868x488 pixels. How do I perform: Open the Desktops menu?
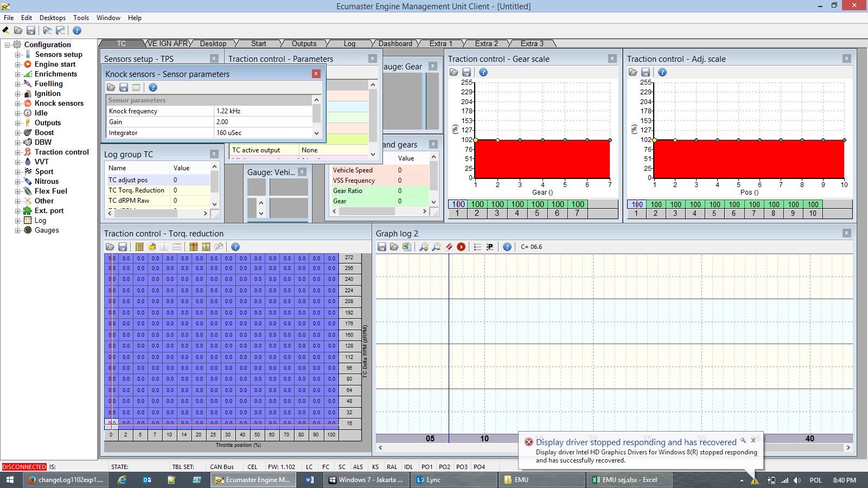coord(52,18)
